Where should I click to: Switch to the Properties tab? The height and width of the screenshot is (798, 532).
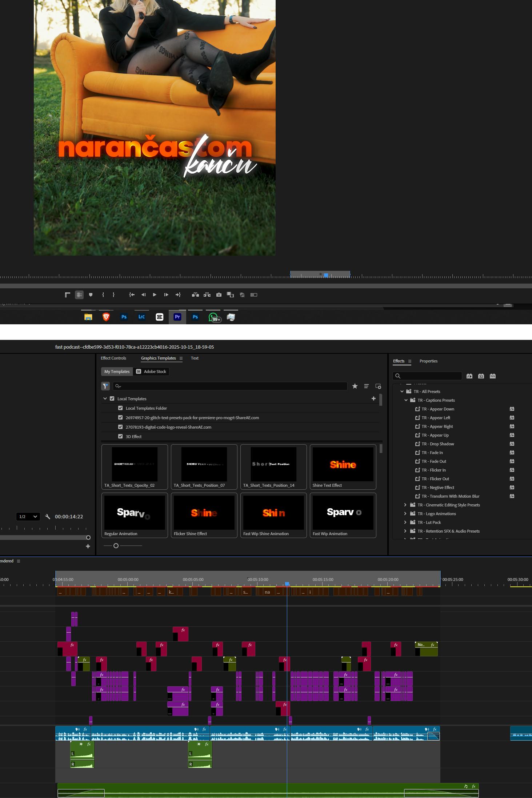tap(428, 361)
